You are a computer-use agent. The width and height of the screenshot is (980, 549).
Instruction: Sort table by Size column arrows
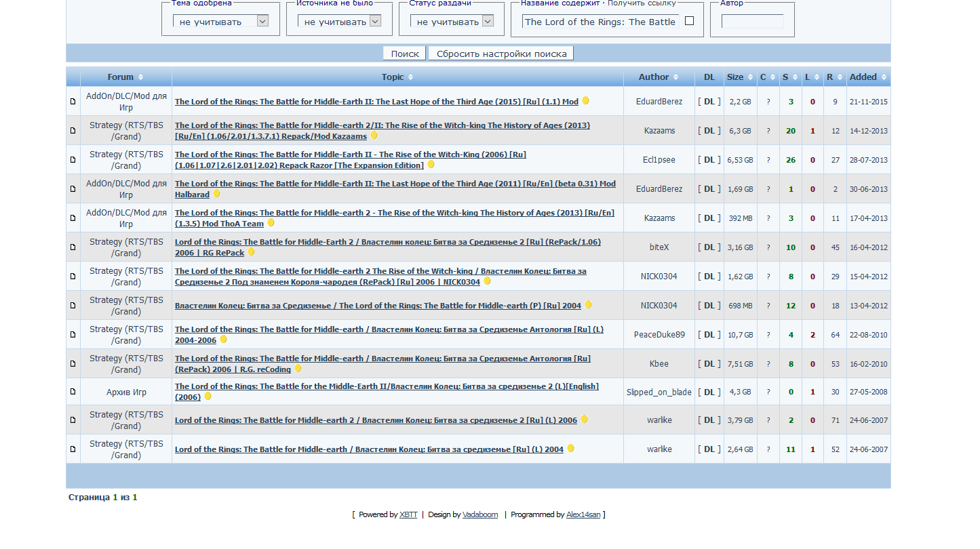tap(750, 77)
